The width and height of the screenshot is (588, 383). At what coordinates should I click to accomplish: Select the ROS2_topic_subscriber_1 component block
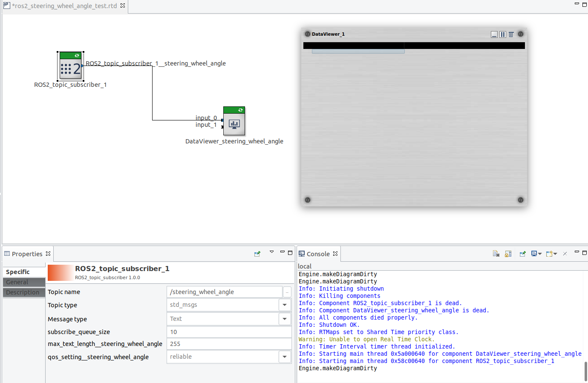pos(70,66)
